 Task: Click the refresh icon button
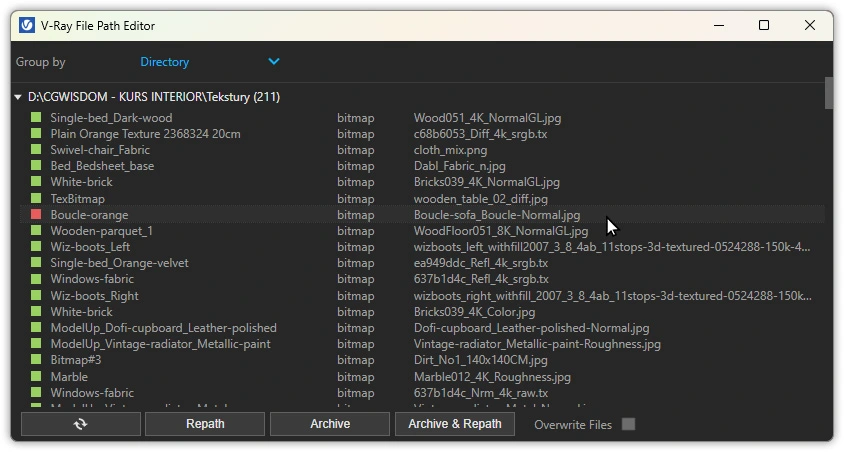(80, 424)
